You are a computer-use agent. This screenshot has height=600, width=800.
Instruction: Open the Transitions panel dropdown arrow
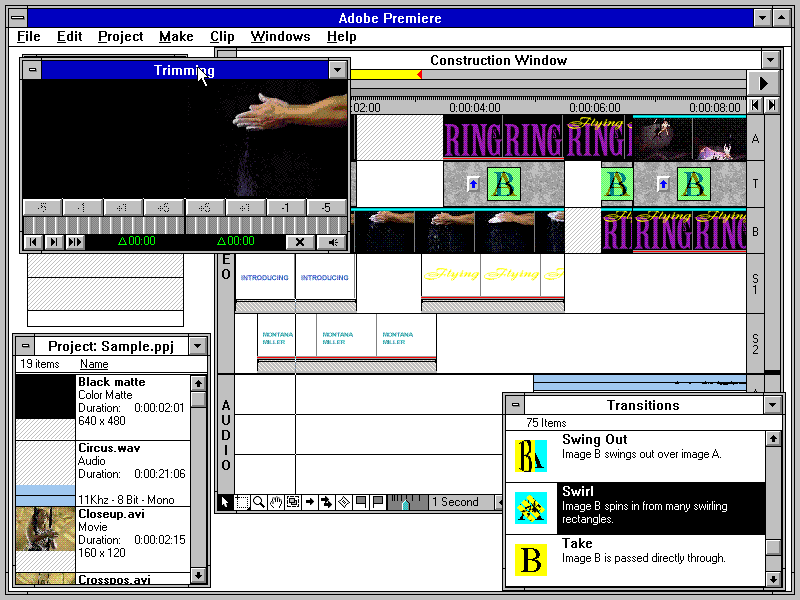coord(771,405)
